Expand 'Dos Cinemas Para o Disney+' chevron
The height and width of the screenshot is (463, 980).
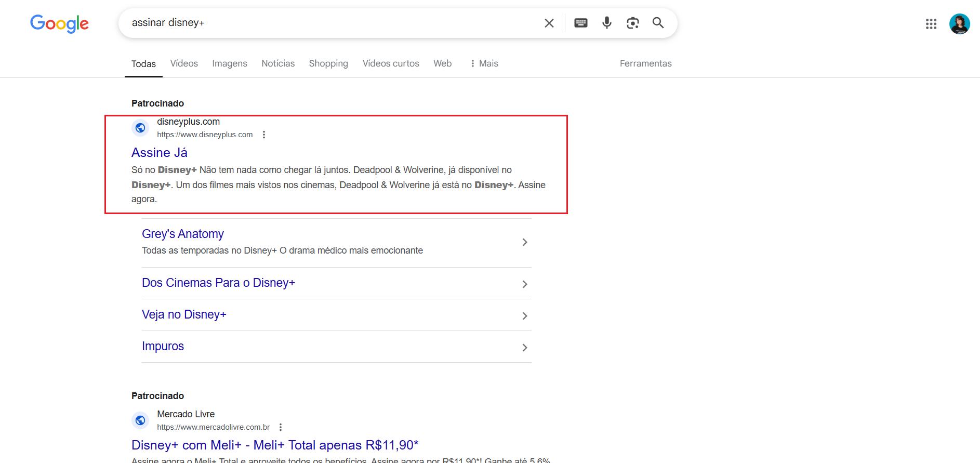coord(525,284)
